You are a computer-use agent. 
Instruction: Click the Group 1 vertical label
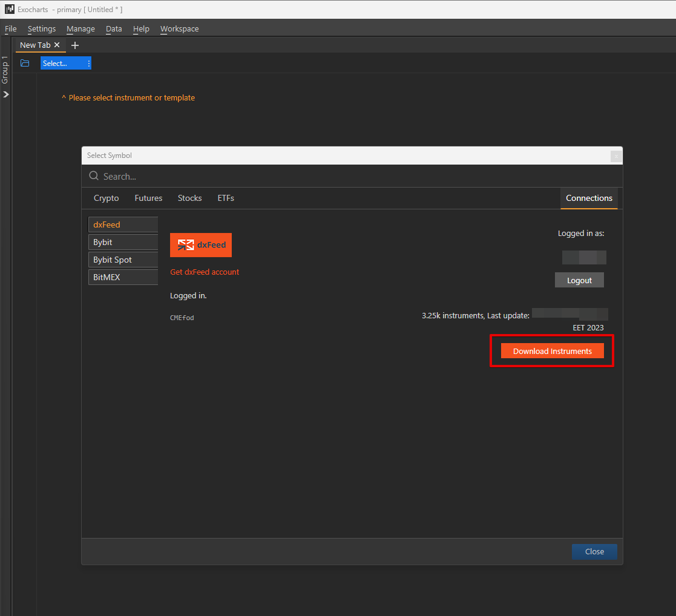5,70
